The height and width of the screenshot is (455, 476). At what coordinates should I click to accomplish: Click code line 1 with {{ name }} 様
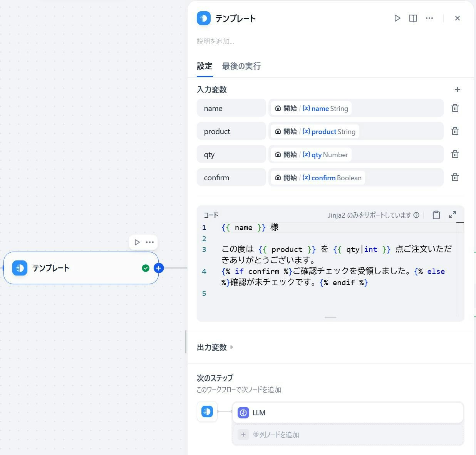[250, 227]
